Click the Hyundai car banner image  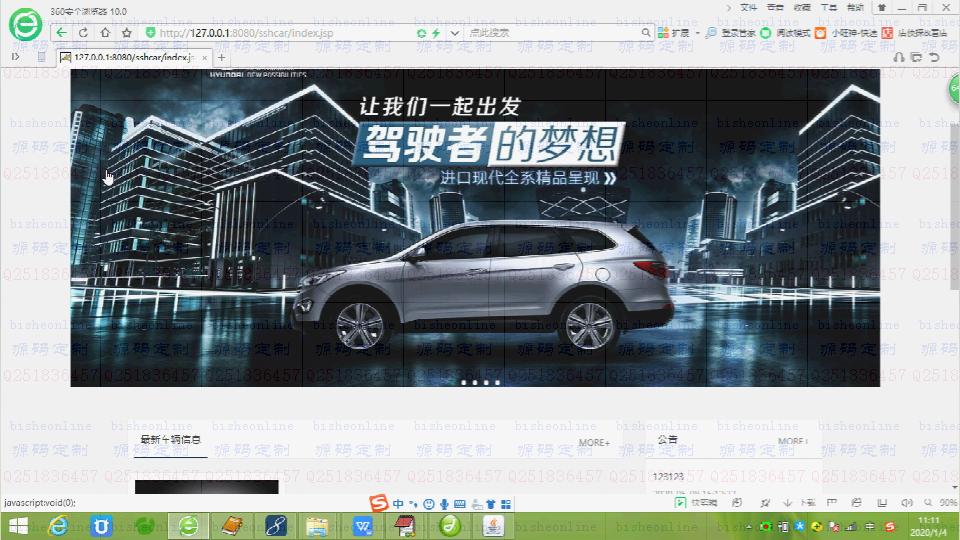tap(475, 227)
